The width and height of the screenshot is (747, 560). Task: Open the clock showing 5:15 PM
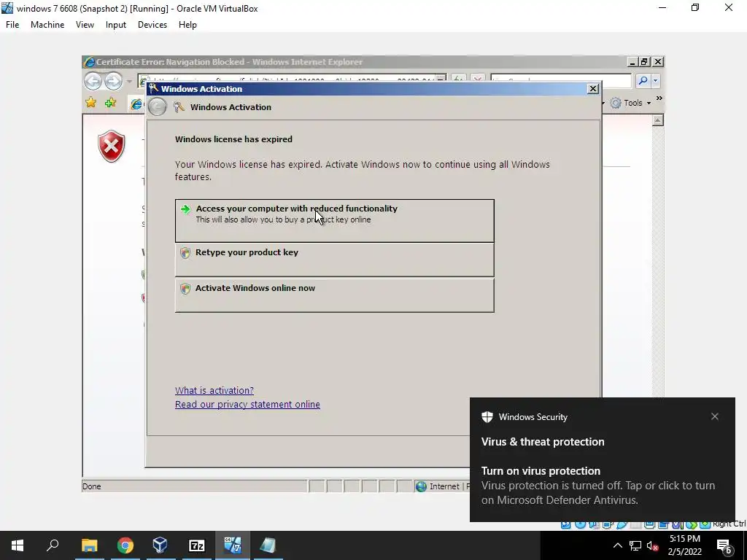tap(684, 545)
